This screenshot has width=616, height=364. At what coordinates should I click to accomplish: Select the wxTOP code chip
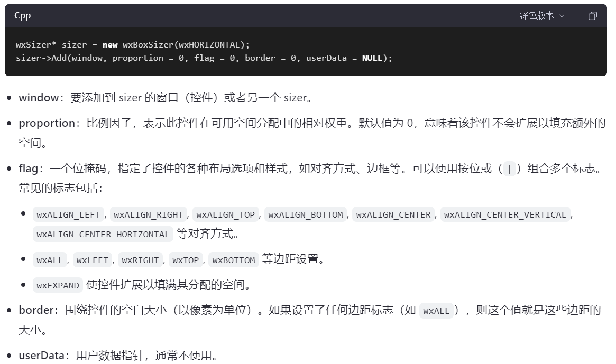[185, 260]
